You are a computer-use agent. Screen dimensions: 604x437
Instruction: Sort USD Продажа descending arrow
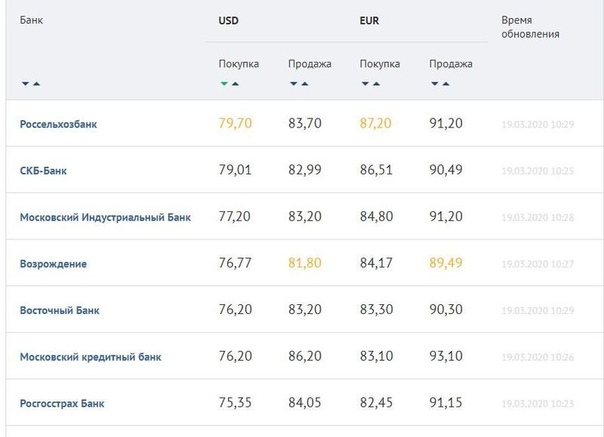[x=293, y=83]
